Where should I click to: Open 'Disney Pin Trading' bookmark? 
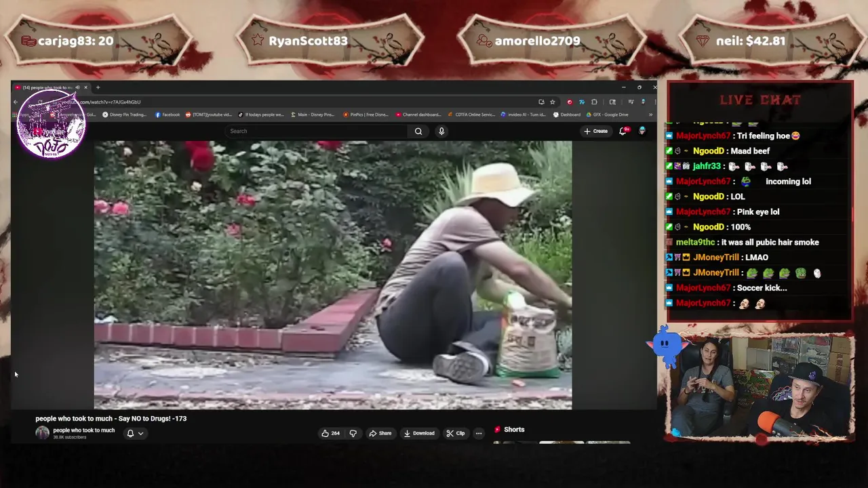124,115
